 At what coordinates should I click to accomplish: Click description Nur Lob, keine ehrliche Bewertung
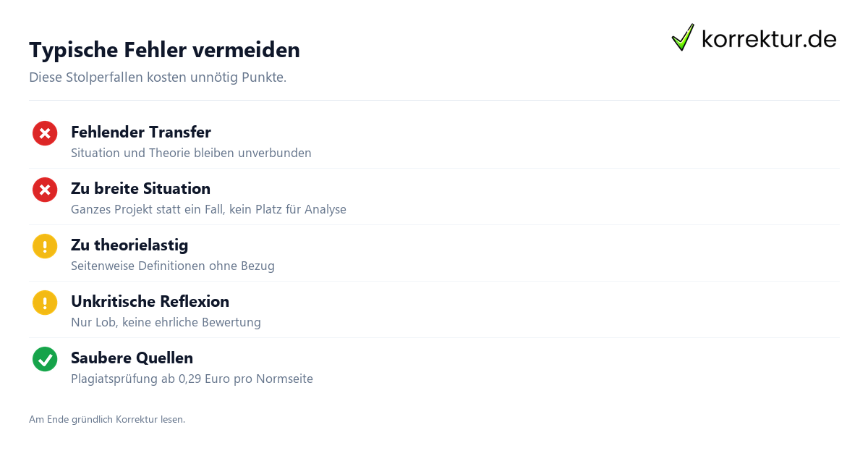[166, 322]
